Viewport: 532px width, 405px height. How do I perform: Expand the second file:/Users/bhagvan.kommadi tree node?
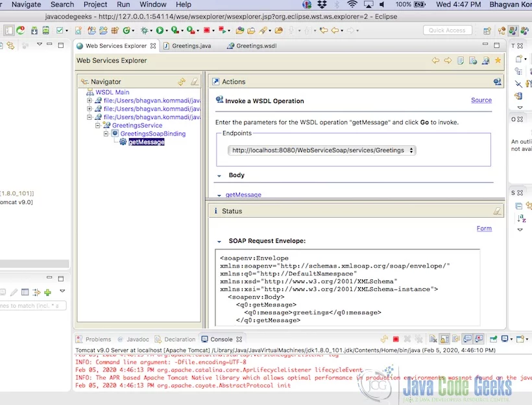90,108
